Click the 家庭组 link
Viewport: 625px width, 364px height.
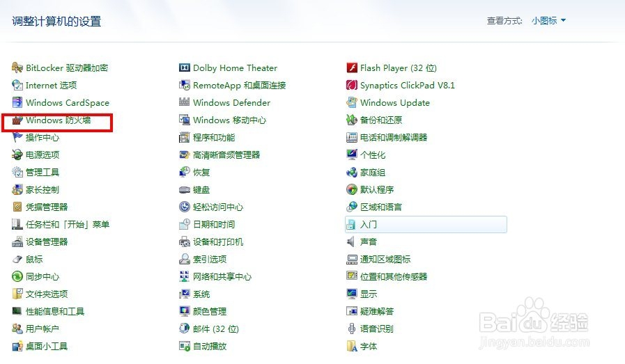pos(373,172)
